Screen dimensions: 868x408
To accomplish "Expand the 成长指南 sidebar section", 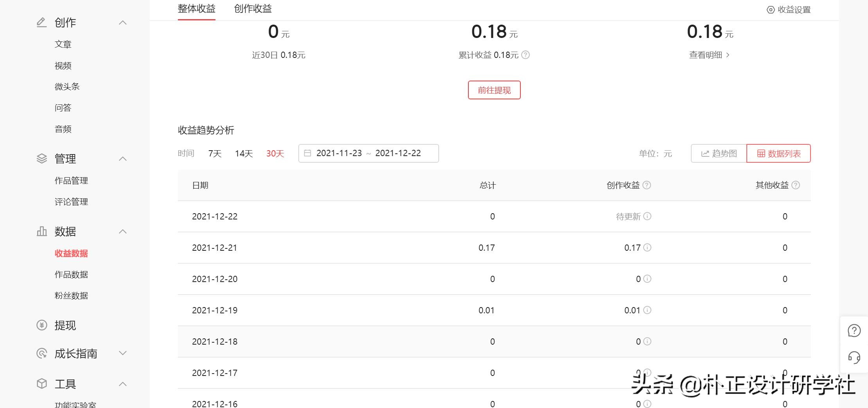I will click(x=123, y=353).
